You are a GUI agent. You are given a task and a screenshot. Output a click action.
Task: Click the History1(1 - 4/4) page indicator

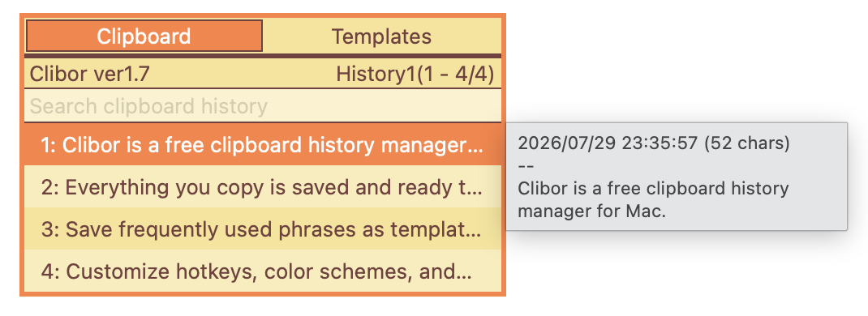[415, 74]
